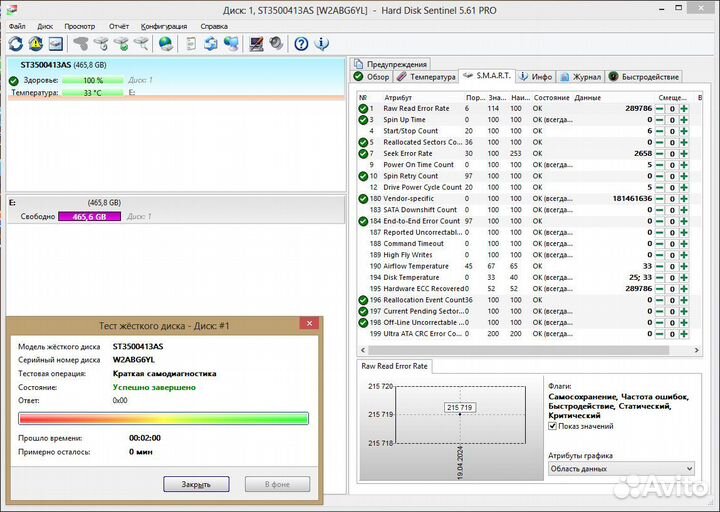Open the "Отчёт" menu

(x=118, y=26)
